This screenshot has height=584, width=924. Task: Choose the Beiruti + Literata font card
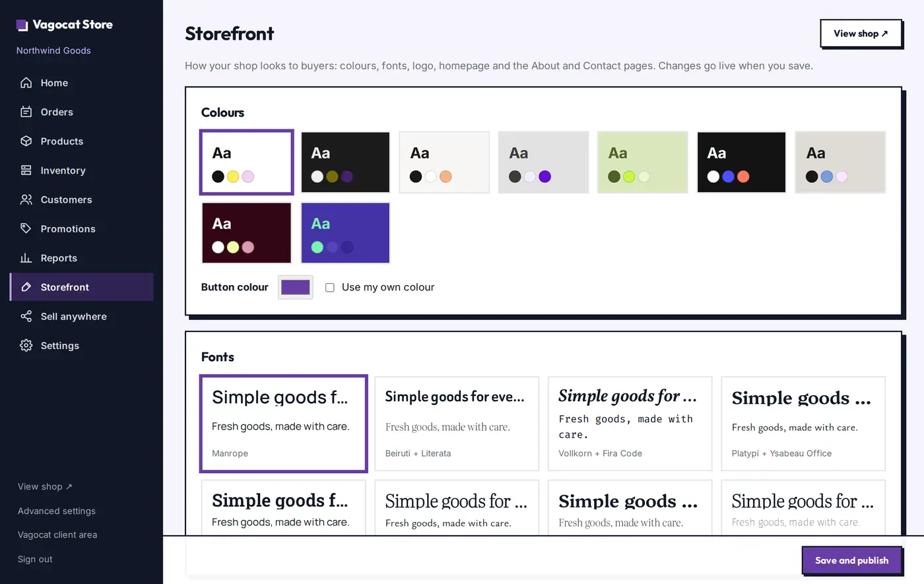[x=457, y=424]
